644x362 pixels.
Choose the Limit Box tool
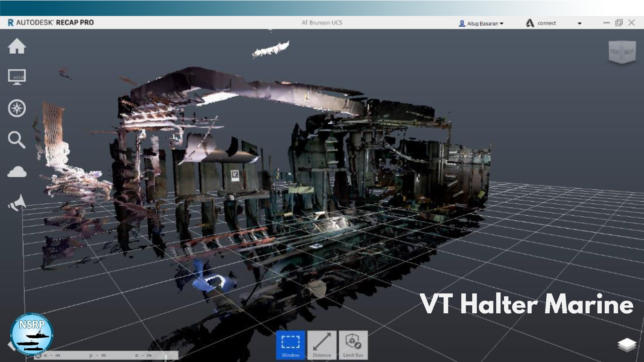point(353,345)
